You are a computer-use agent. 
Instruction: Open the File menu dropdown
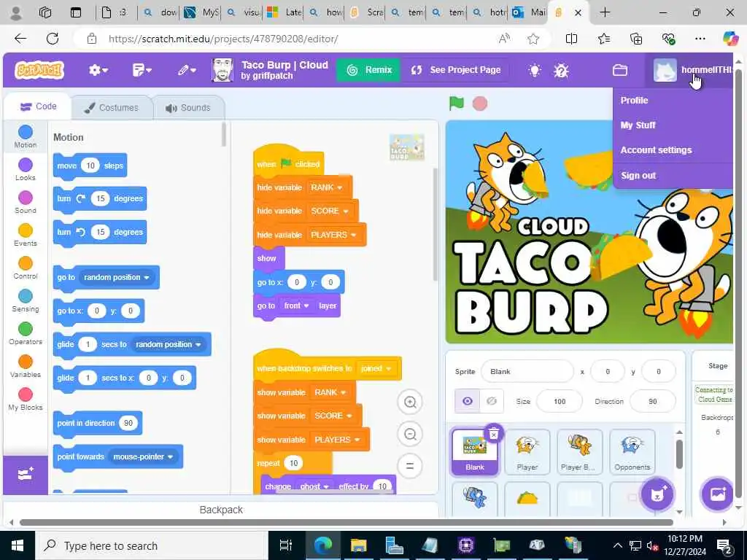coord(142,71)
